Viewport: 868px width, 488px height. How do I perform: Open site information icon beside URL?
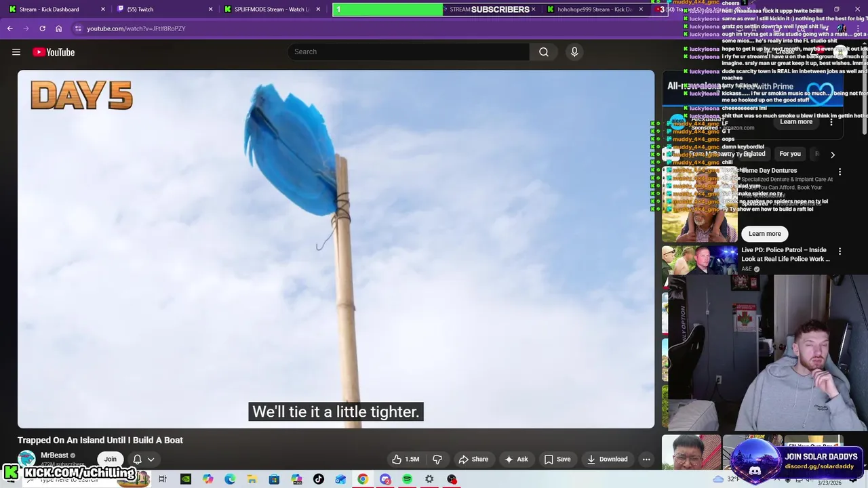[78, 28]
